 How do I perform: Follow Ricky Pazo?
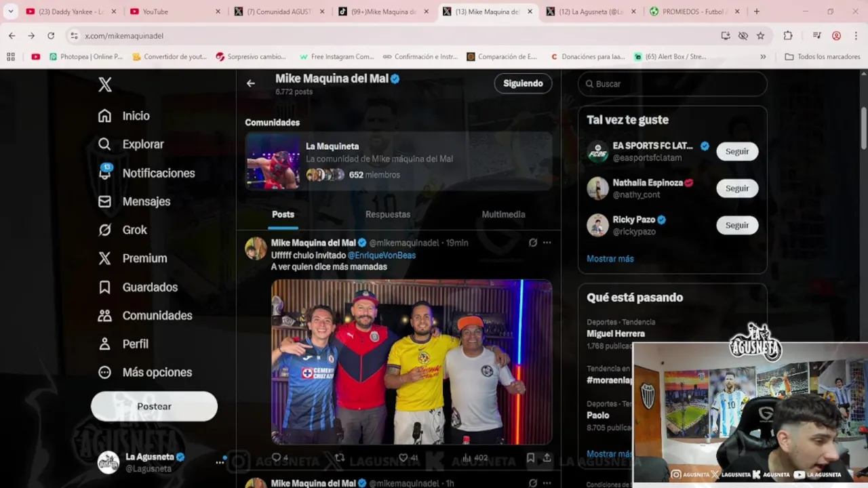(x=737, y=225)
